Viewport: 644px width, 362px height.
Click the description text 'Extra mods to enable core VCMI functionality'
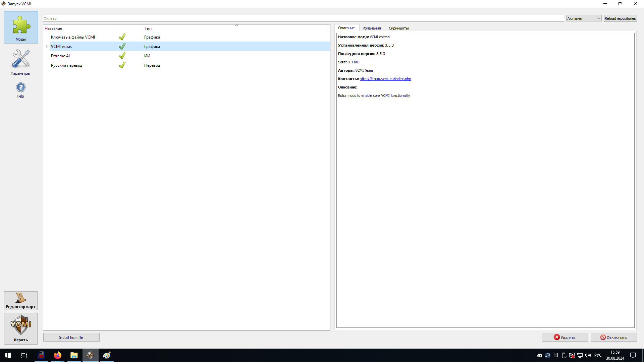click(374, 96)
